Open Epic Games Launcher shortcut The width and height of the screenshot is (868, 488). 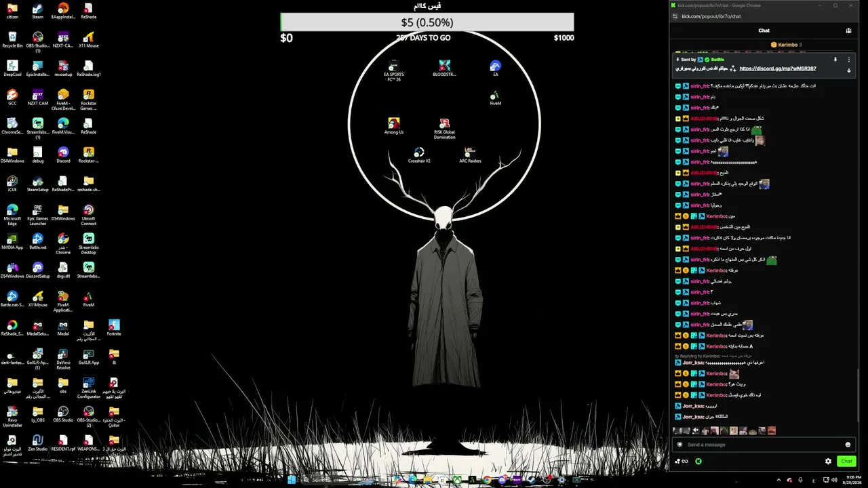pos(37,215)
